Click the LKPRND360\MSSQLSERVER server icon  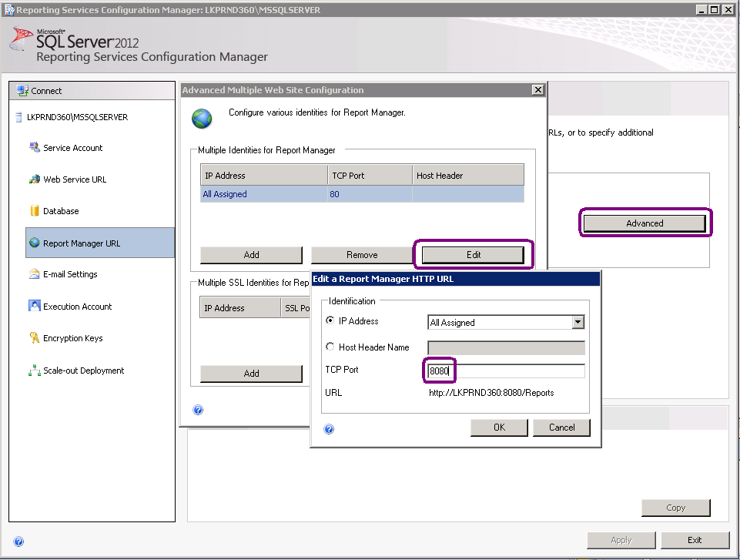[x=19, y=117]
